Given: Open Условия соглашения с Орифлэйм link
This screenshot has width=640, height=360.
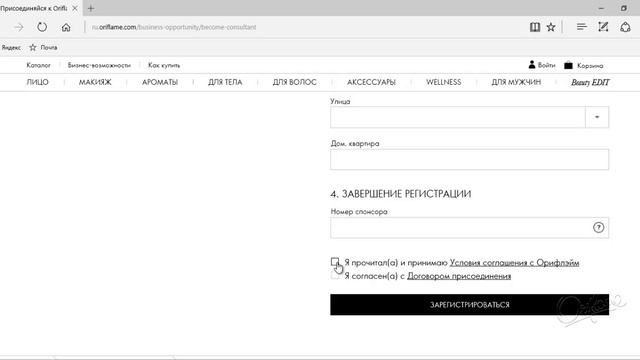Looking at the screenshot, I should 514,263.
